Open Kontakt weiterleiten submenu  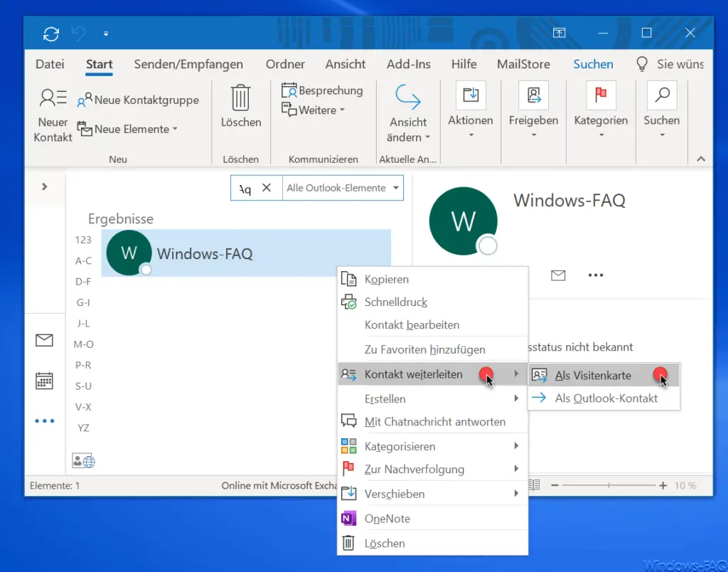433,374
